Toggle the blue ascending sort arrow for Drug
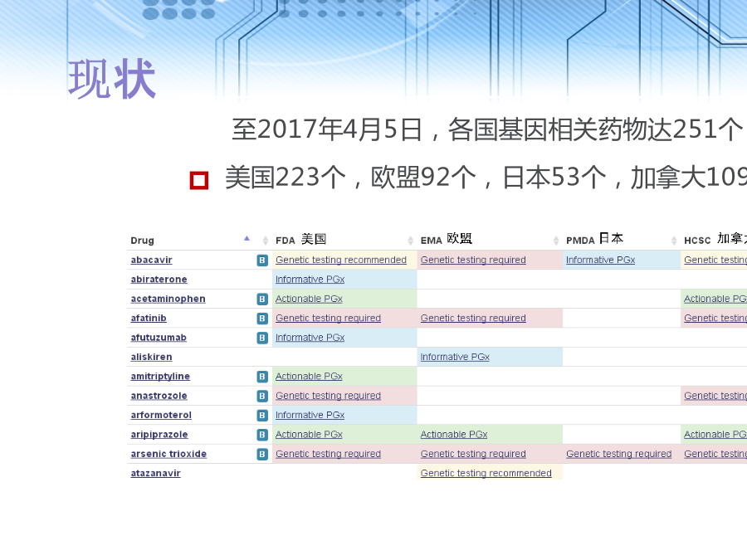 (247, 238)
